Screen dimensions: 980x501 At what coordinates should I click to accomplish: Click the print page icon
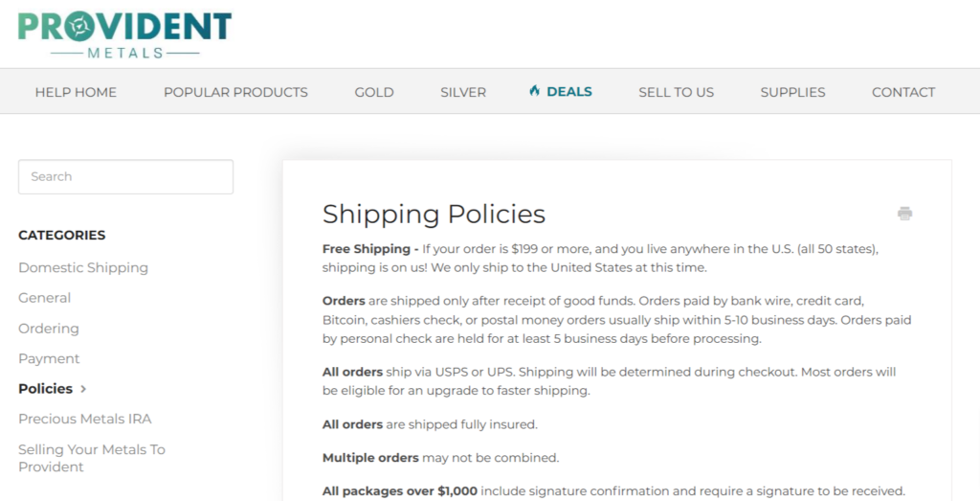(x=904, y=214)
